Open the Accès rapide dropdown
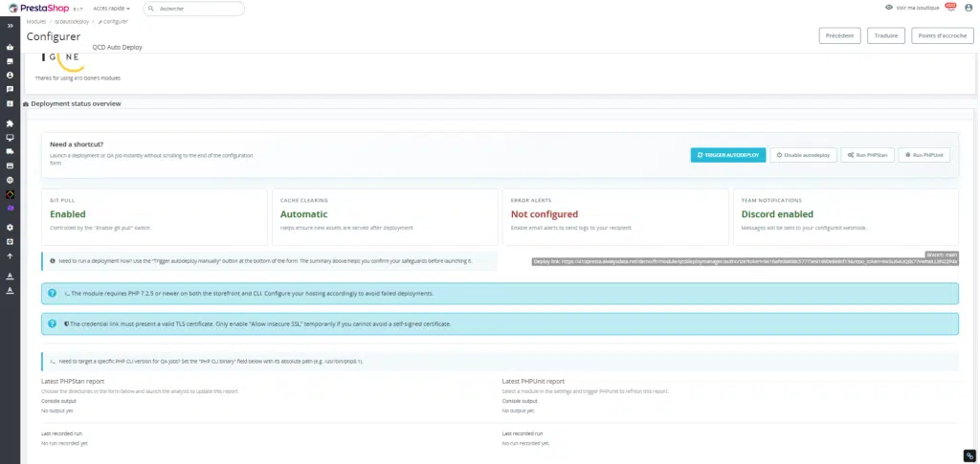The width and height of the screenshot is (980, 464). [x=111, y=9]
